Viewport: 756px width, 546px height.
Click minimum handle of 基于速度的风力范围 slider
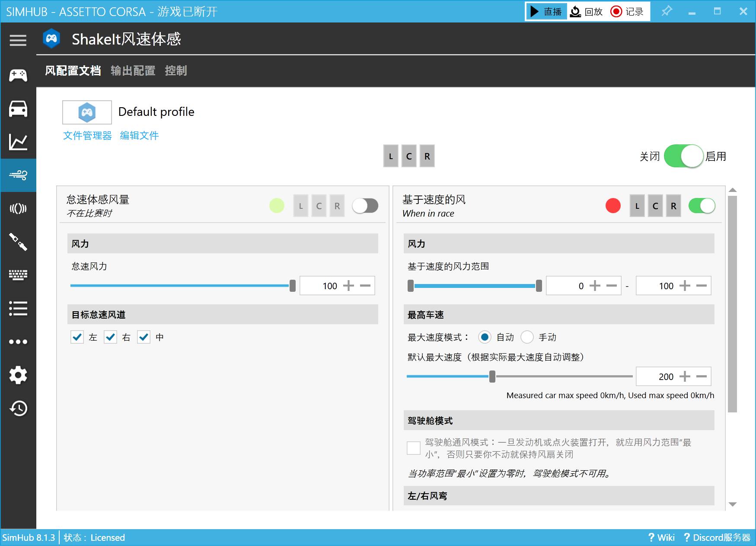tap(411, 286)
